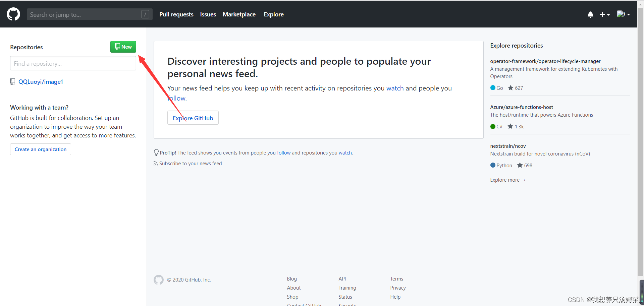Click the gray GitHub logo in footer
Image resolution: width=644 pixels, height=306 pixels.
159,280
